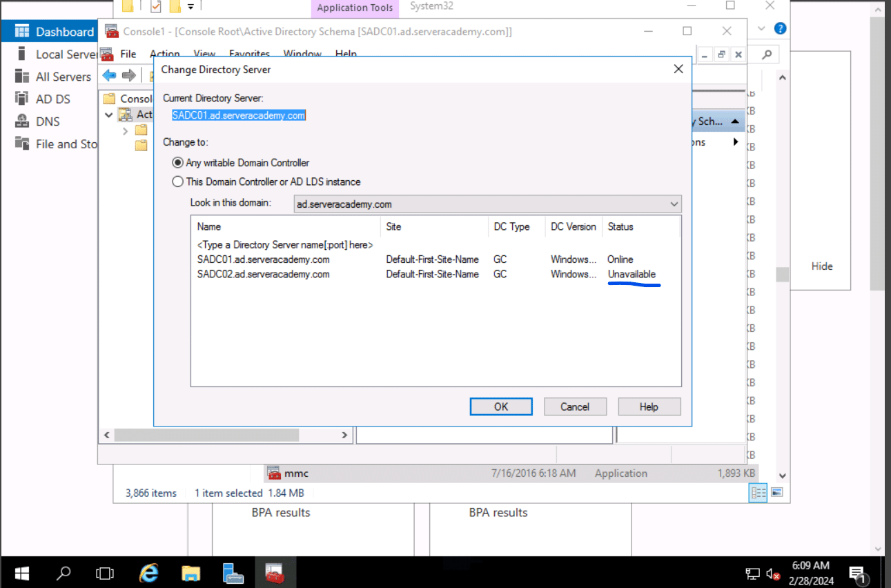Select 'This Domain Controller or AD LDS instance'

tap(178, 182)
